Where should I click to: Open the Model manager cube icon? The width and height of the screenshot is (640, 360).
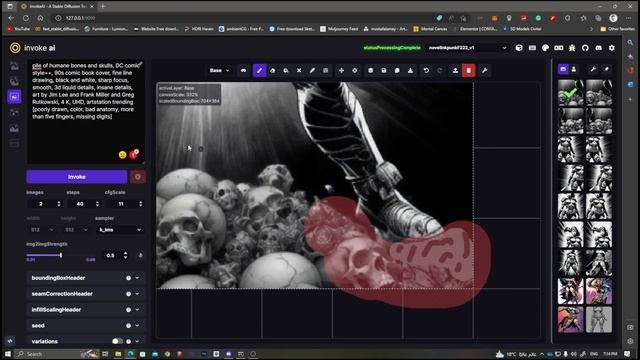pyautogui.click(x=519, y=48)
